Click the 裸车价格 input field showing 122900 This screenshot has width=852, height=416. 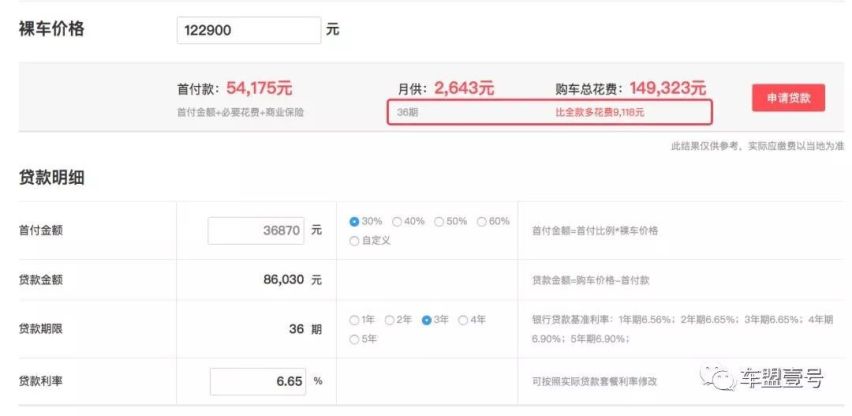click(x=249, y=30)
